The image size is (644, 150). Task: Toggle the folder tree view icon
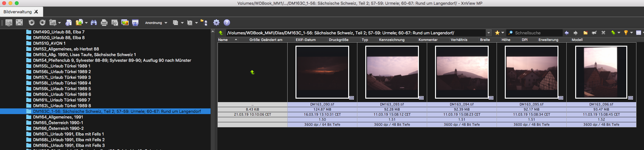(204, 23)
